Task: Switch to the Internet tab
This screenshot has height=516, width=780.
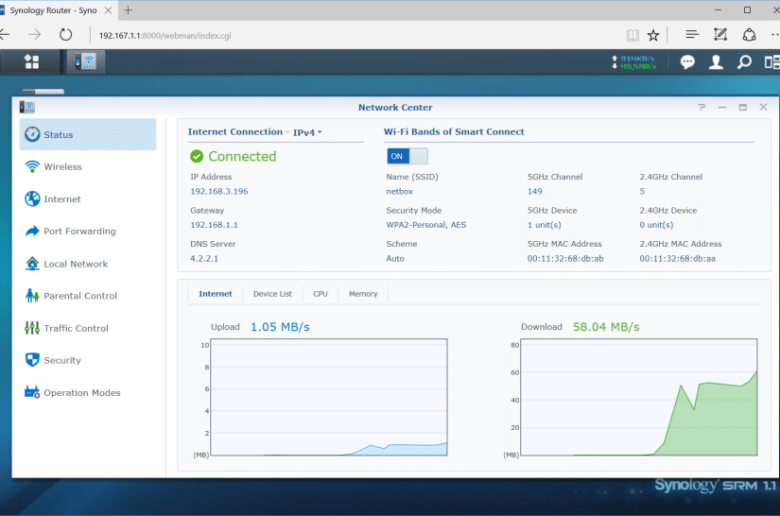Action: pos(215,294)
